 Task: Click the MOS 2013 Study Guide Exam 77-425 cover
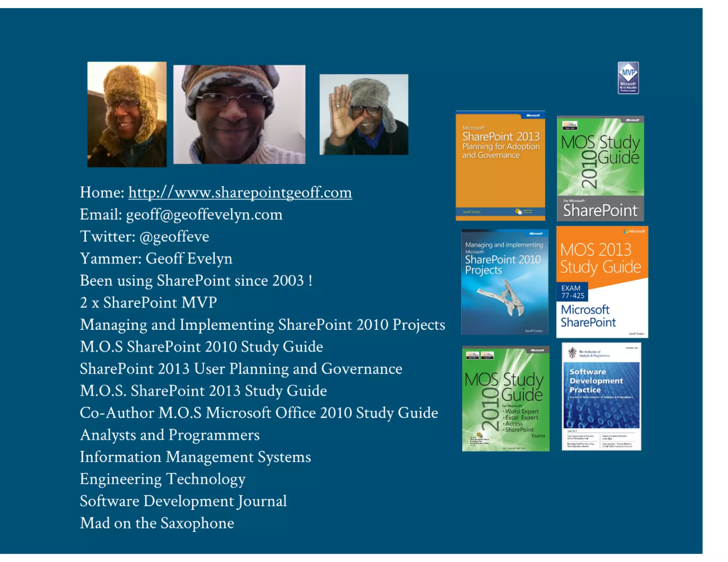602,282
